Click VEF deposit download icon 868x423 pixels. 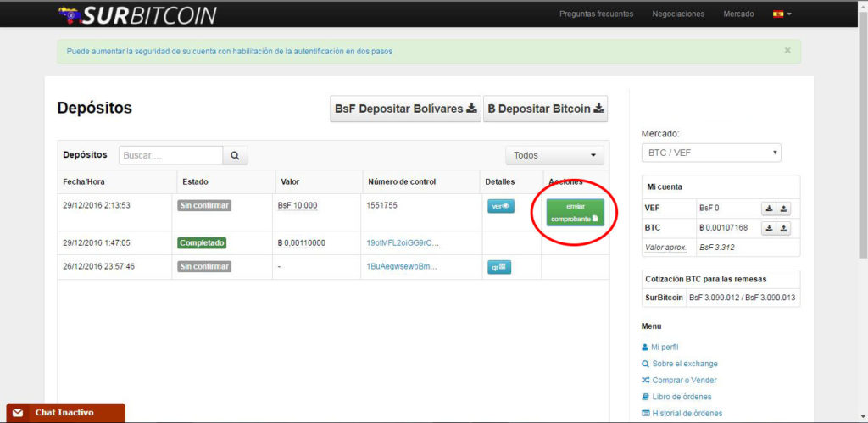[769, 209]
